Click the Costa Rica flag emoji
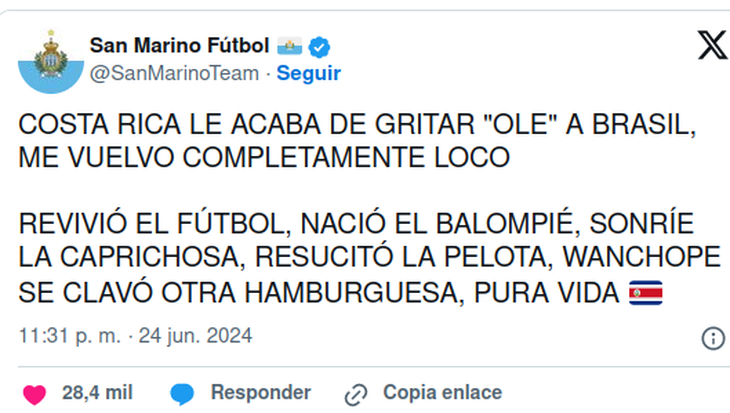The width and height of the screenshot is (730, 413). (x=645, y=293)
